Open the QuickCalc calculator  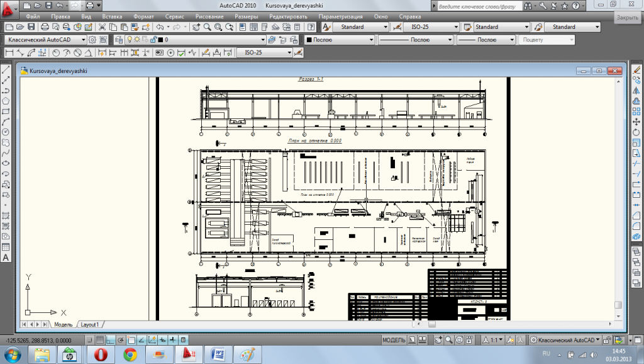pos(297,27)
